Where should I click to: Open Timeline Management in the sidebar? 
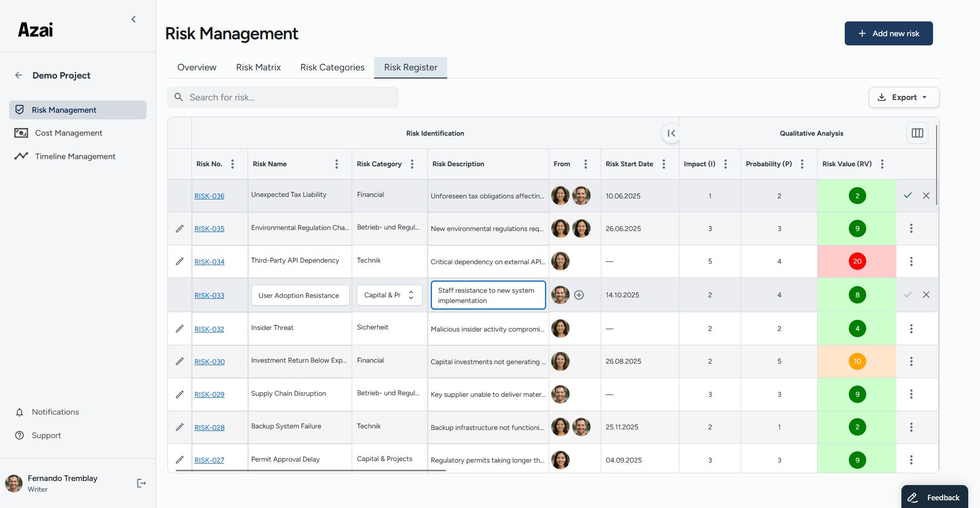[78, 156]
